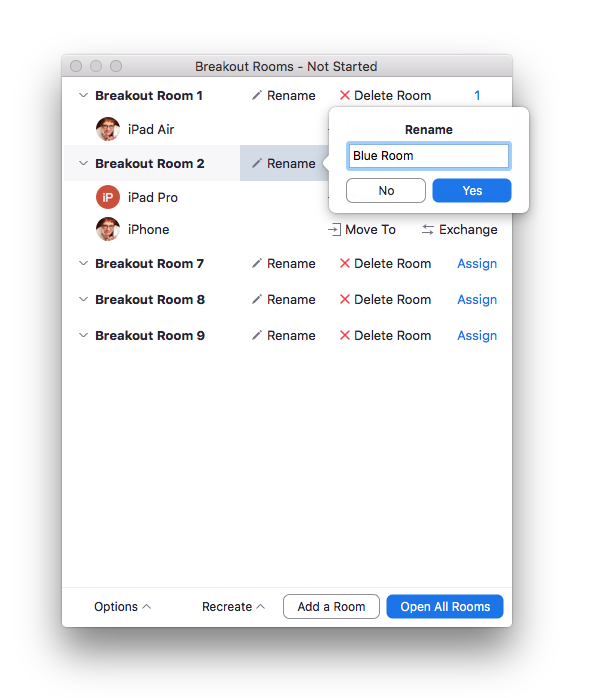This screenshot has width=589, height=698.
Task: Select iPhone participant avatar
Action: point(108,229)
